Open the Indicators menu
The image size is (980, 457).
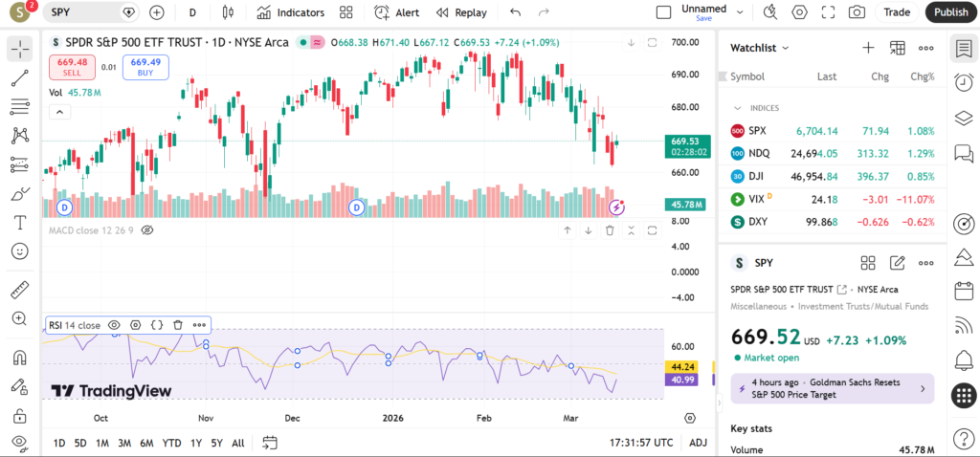click(x=291, y=12)
